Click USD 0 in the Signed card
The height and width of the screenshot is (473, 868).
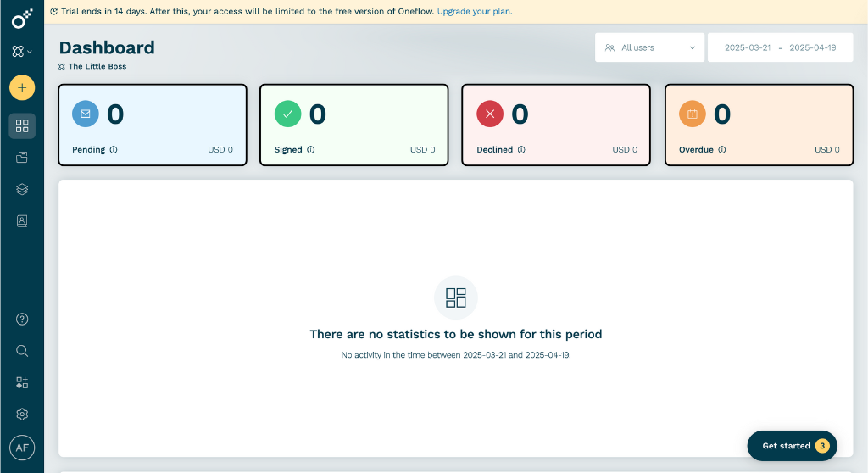pos(422,149)
